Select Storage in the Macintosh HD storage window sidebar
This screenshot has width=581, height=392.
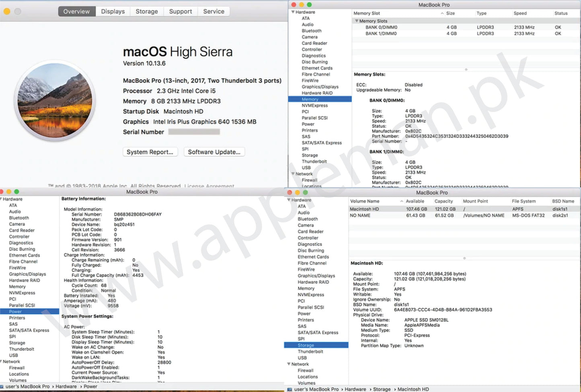pos(306,345)
